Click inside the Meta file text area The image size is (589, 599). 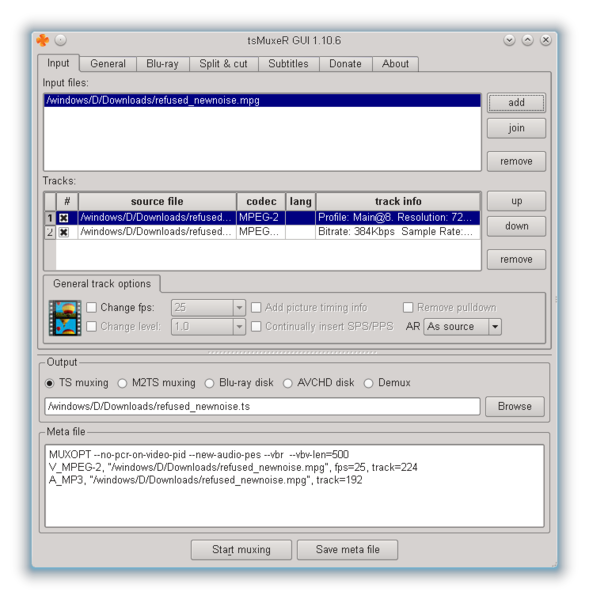click(x=294, y=486)
